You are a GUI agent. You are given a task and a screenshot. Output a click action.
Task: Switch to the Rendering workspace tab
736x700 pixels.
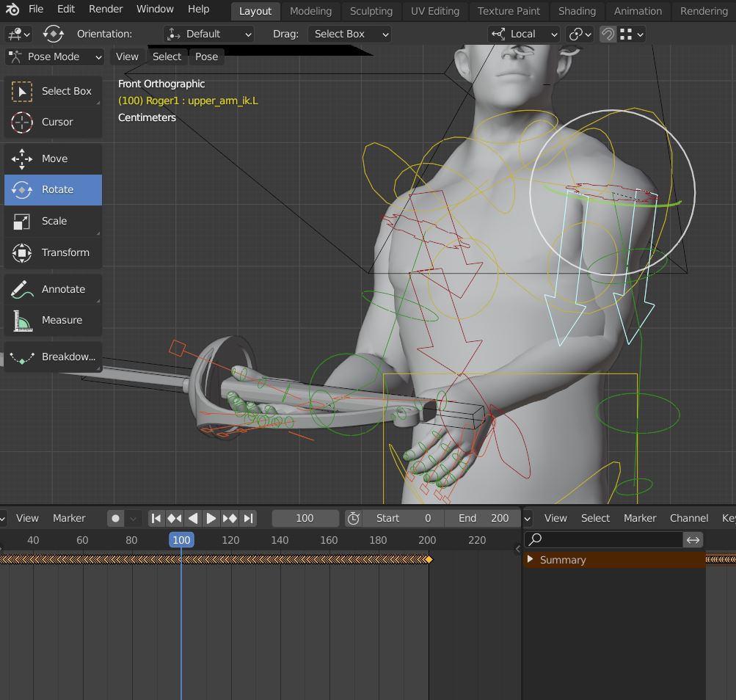tap(704, 11)
